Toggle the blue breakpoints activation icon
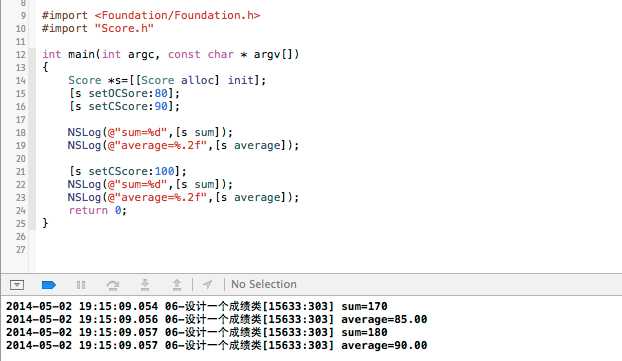This screenshot has width=622, height=361. [49, 284]
